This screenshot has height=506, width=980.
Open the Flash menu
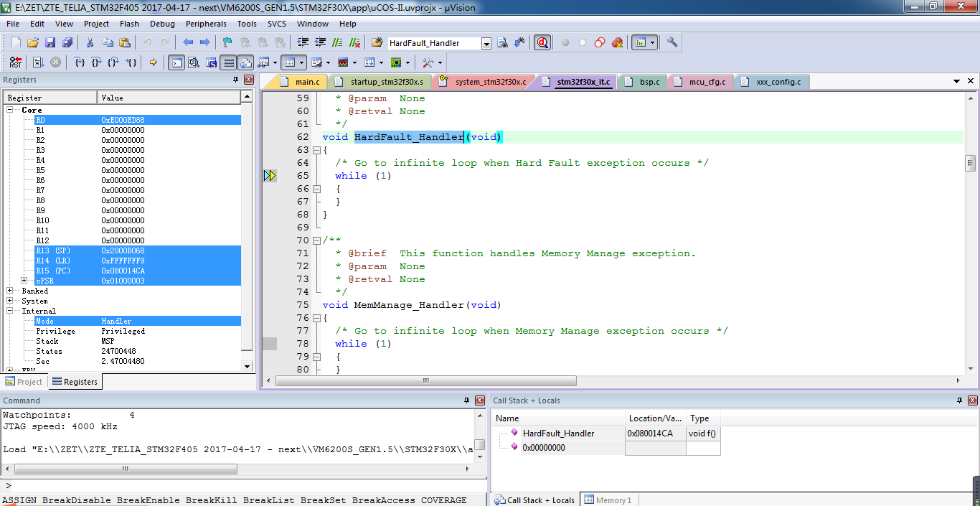(129, 24)
